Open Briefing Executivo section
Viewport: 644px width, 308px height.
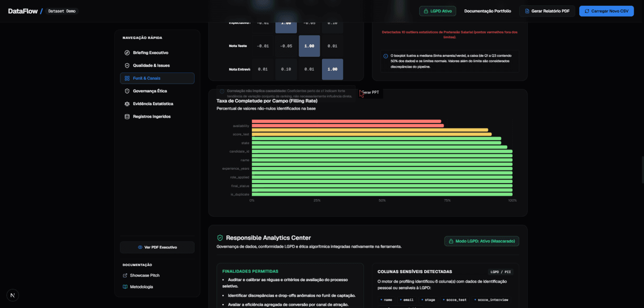(x=157, y=53)
